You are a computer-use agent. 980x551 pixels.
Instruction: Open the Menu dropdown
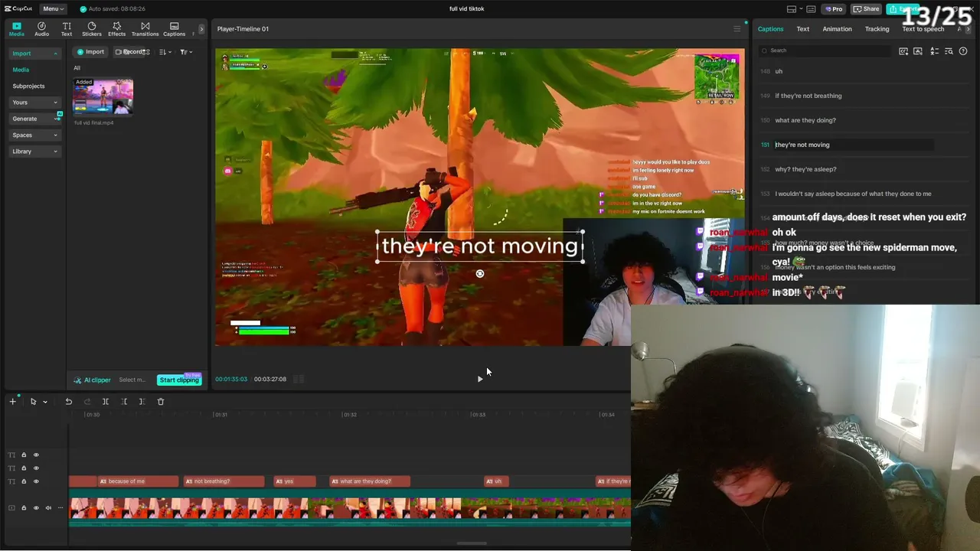click(x=53, y=9)
